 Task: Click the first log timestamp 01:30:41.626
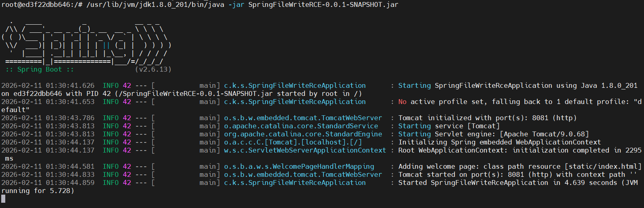pyautogui.click(x=70, y=86)
